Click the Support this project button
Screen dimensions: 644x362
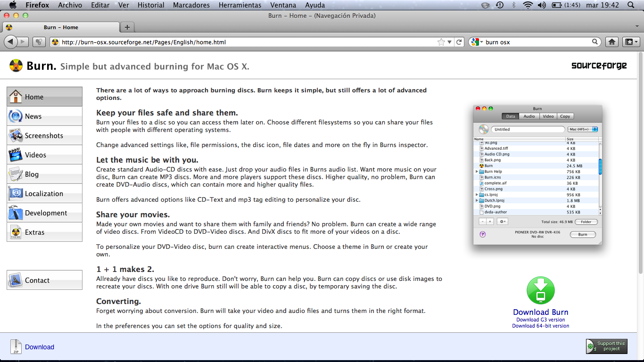[606, 346]
